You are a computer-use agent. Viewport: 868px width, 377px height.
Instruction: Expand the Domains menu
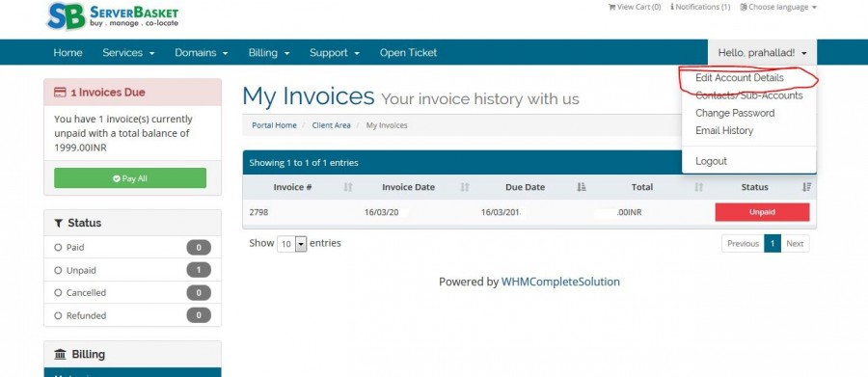[x=202, y=53]
